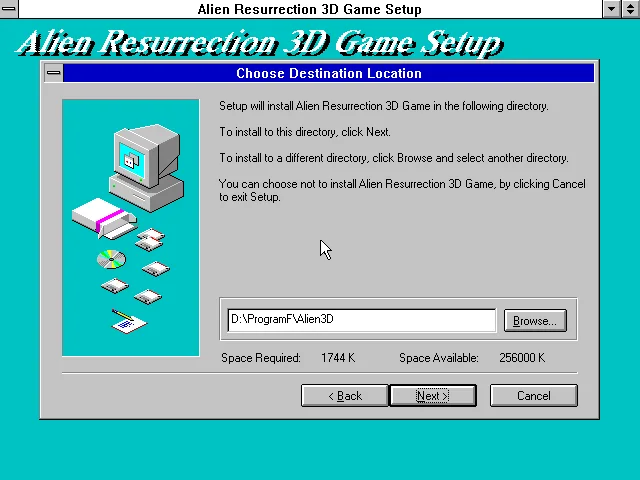The height and width of the screenshot is (480, 640).
Task: Click the 'Setup will install Alien Resurrection' line
Action: (x=384, y=106)
